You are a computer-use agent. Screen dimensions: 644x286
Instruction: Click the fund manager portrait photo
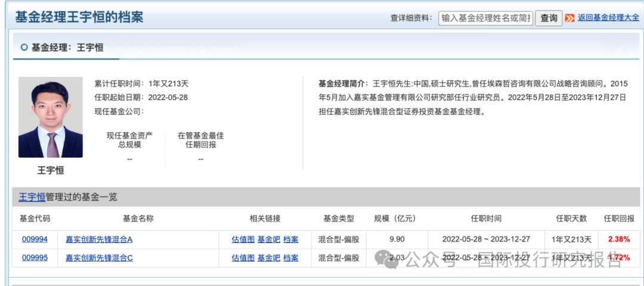(51, 117)
